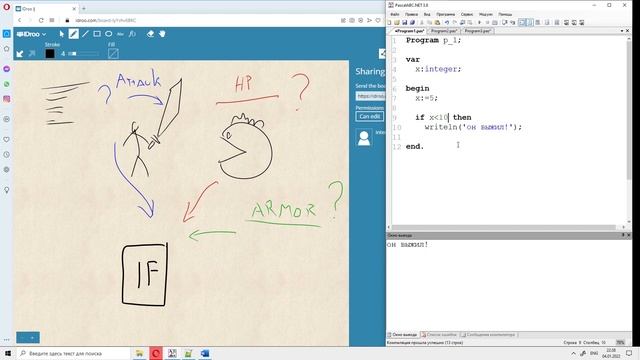This screenshot has height=360, width=640.
Task: Click the heart bookmark icon in address bar
Action: click(378, 20)
